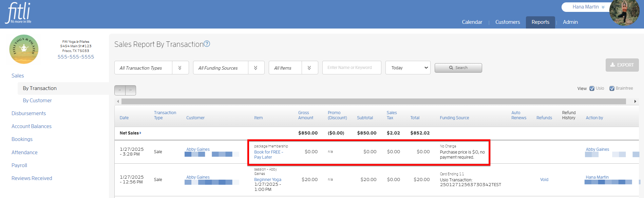Screen dimensions: 644x198
Task: Select By Transaction in the sidebar
Action: pos(40,88)
